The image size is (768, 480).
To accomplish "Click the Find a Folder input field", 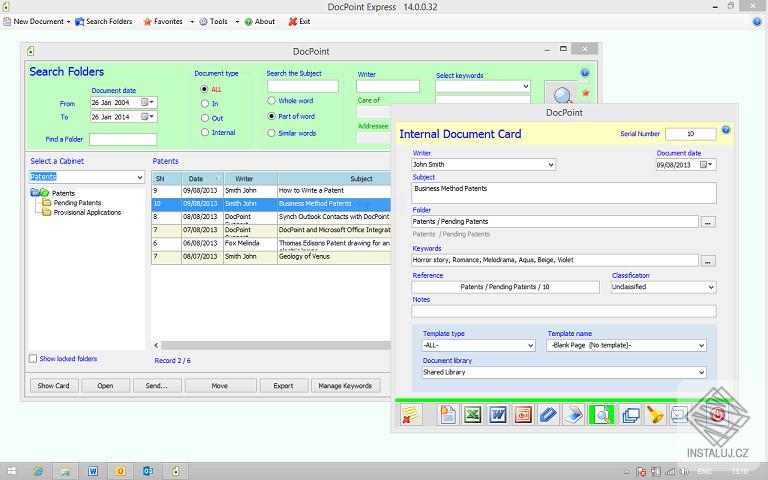I will (x=123, y=139).
